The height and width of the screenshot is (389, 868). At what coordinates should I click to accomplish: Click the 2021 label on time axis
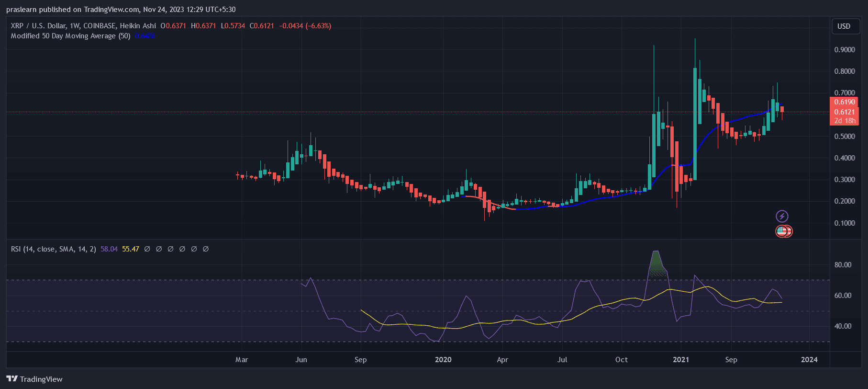click(x=681, y=360)
